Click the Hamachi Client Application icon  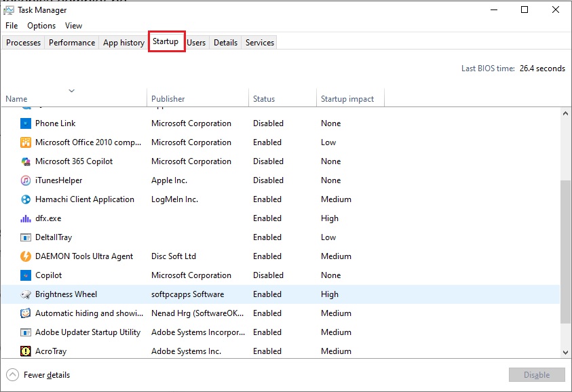click(x=26, y=199)
